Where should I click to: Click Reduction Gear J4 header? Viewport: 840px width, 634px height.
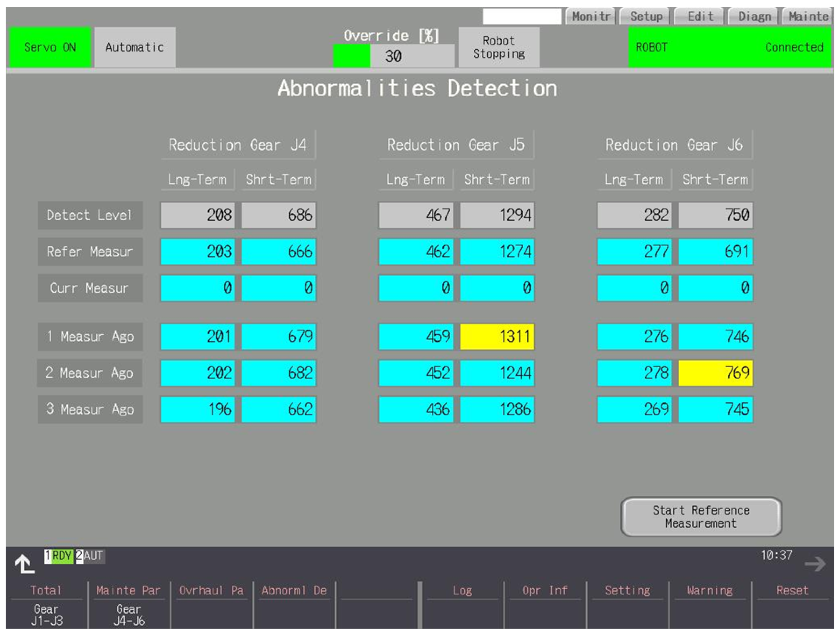click(x=238, y=145)
